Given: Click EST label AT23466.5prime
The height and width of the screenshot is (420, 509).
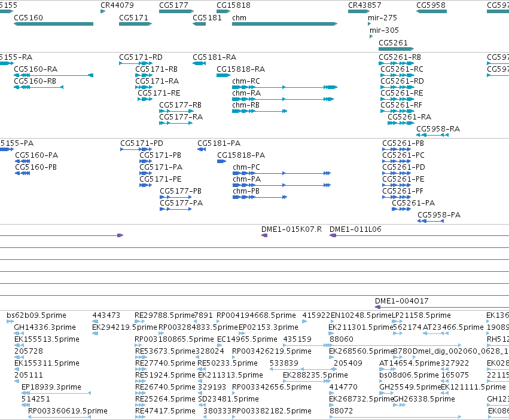Looking at the screenshot, I should point(453,327).
